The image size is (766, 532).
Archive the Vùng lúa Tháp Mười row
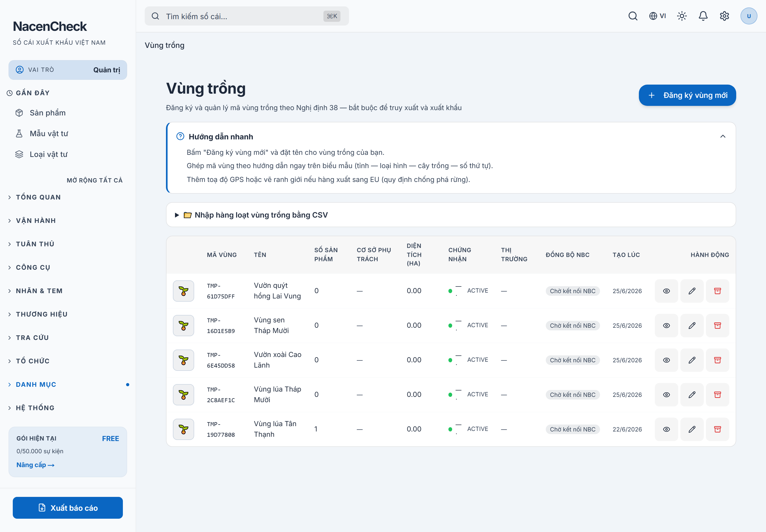pyautogui.click(x=717, y=395)
